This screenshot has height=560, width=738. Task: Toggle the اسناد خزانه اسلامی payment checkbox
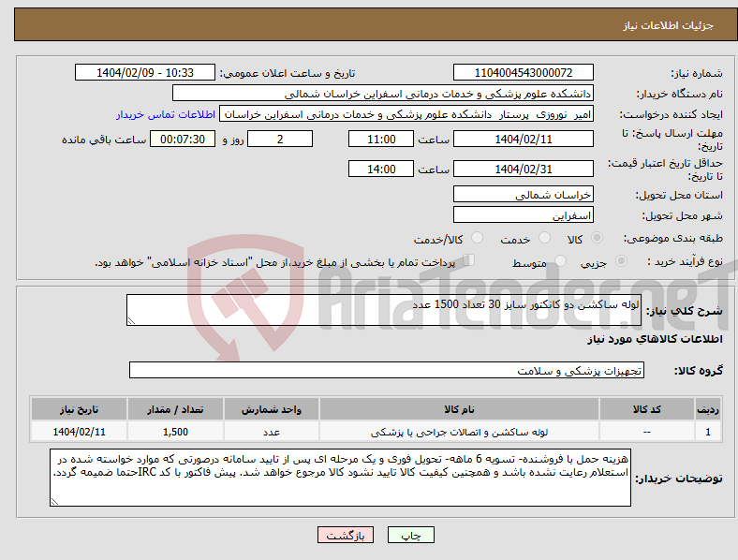pos(469,260)
